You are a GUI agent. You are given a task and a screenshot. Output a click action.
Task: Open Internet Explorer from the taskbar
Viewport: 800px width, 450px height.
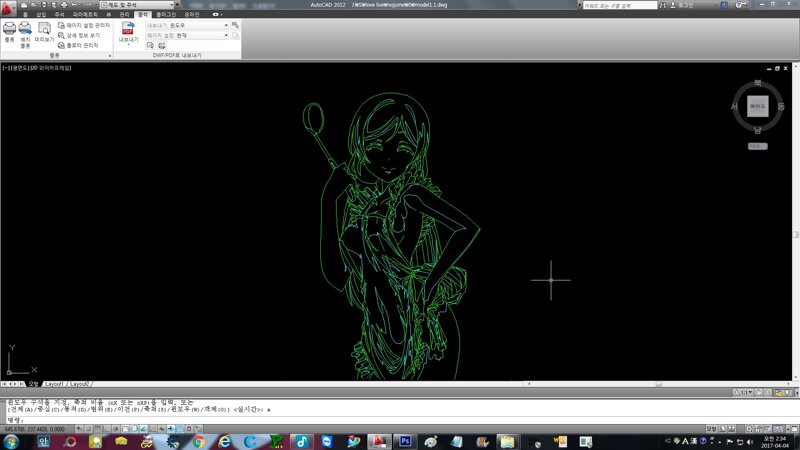pos(224,442)
